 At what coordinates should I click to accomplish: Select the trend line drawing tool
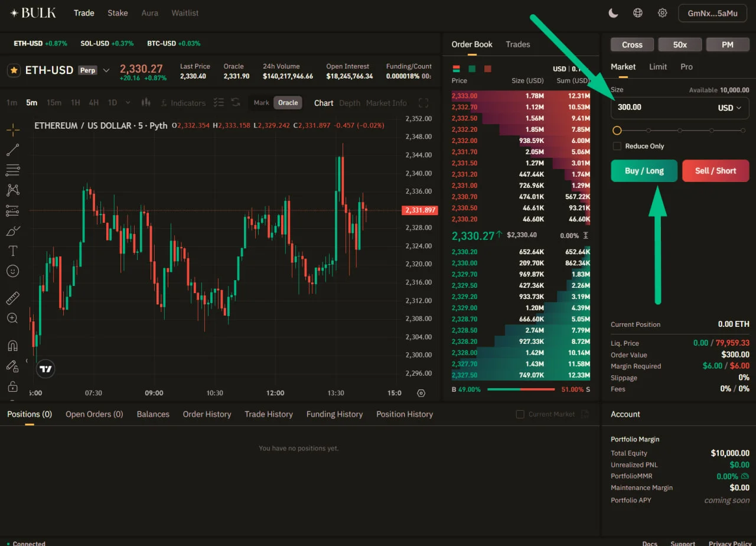click(12, 150)
